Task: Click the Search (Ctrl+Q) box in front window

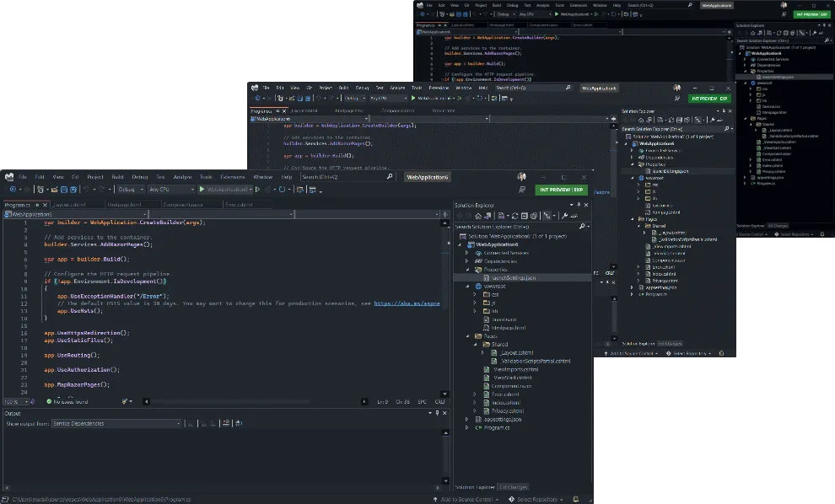Action: click(347, 177)
